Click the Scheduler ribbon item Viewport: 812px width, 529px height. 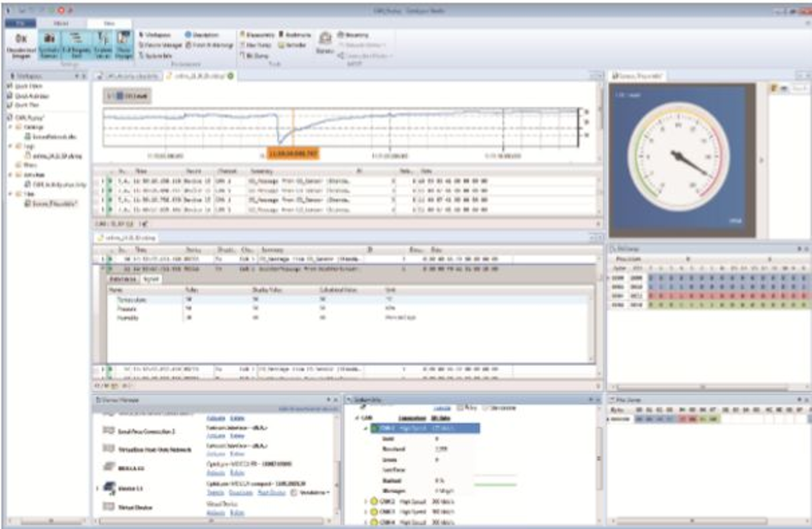click(292, 45)
